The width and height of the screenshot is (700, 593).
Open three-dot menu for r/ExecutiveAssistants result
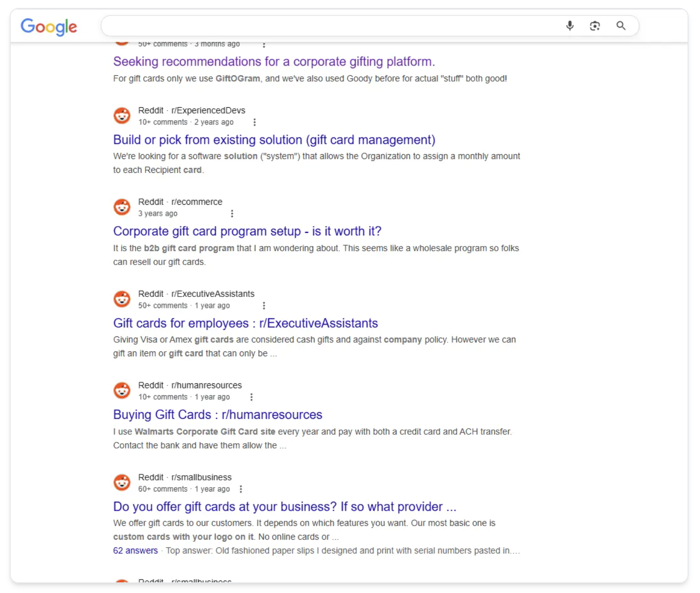(264, 305)
